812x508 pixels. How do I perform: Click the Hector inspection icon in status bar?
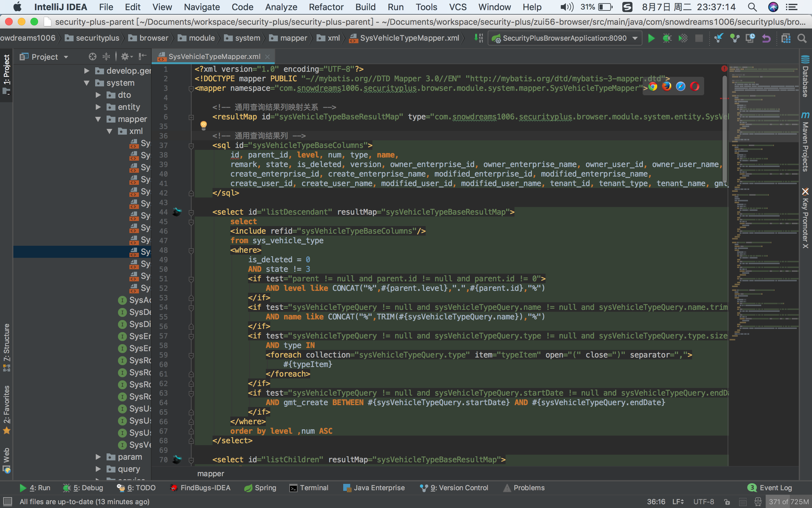coord(758,502)
